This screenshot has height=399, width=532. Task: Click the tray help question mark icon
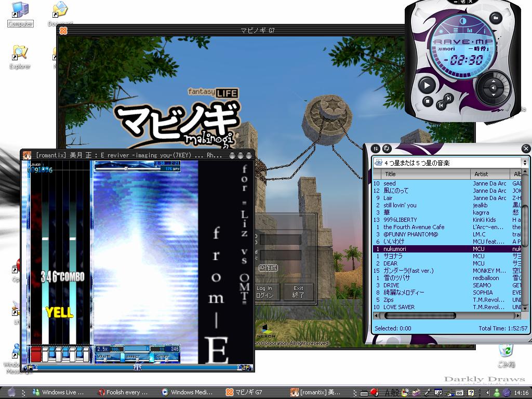click(471, 393)
